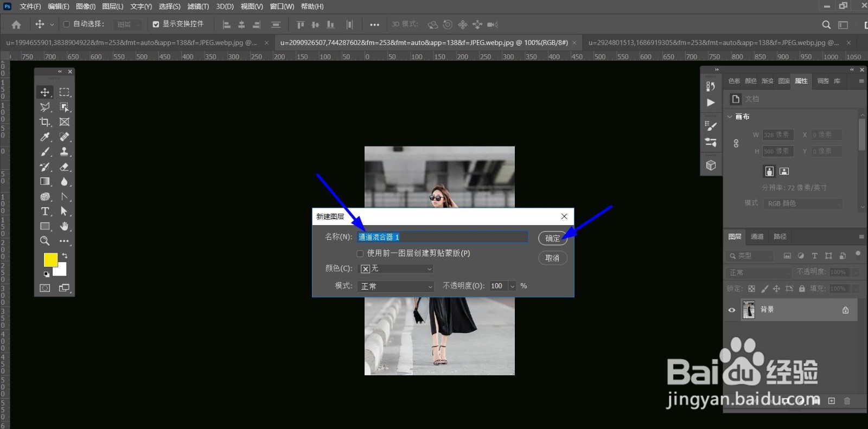Switch to the 调整 panel tab
This screenshot has width=868, height=429.
pos(823,81)
